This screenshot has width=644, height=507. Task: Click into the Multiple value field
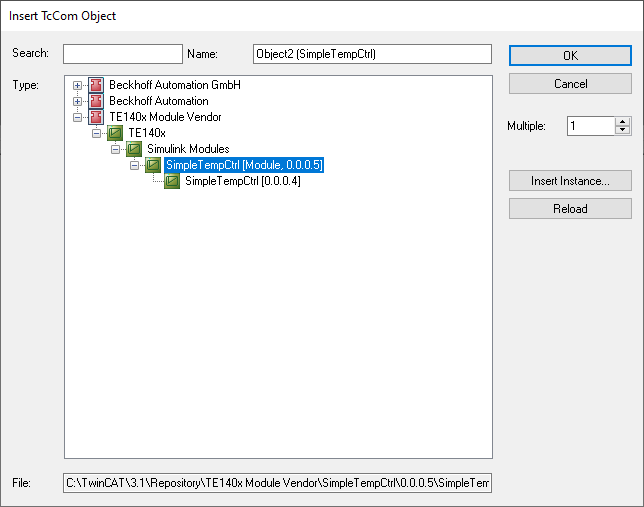(x=591, y=126)
